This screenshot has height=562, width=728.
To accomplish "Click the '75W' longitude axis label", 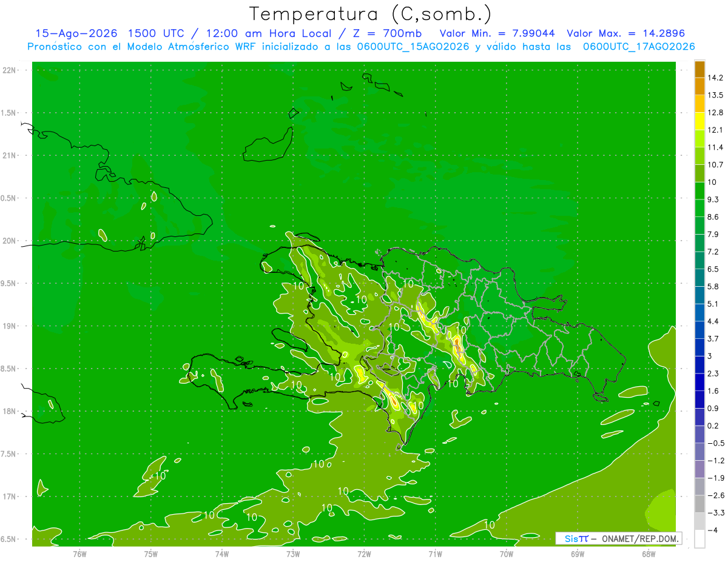I will (x=151, y=554).
